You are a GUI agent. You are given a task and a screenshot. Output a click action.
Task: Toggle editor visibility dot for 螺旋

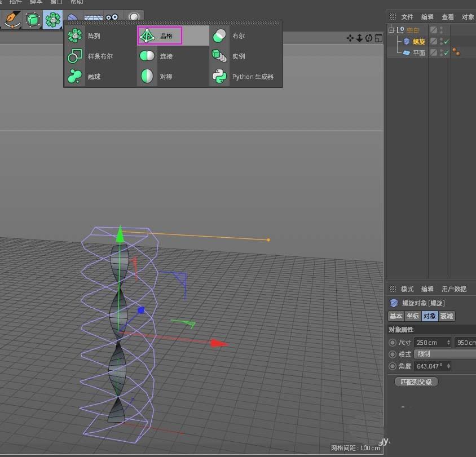[440, 40]
